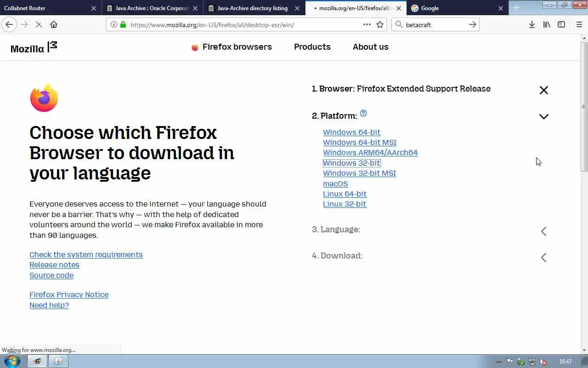Toggle the sidebar view icon
The image size is (588, 368).
(561, 24)
